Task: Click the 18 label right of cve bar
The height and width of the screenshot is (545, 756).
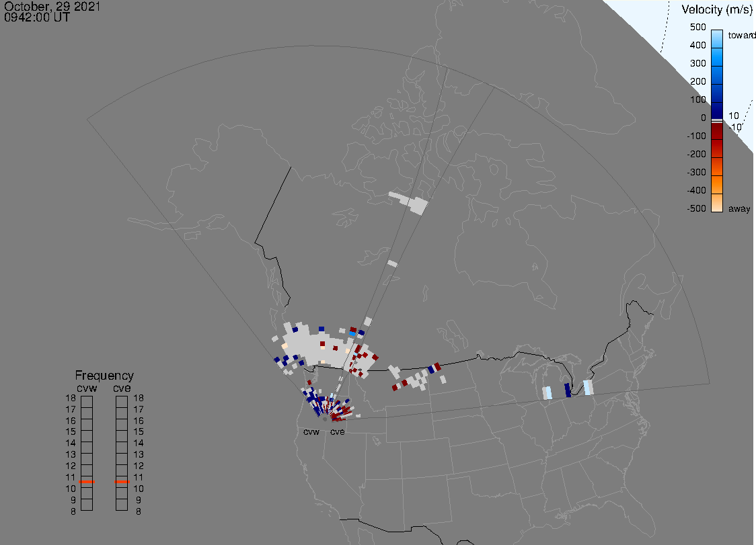Action: (x=139, y=398)
